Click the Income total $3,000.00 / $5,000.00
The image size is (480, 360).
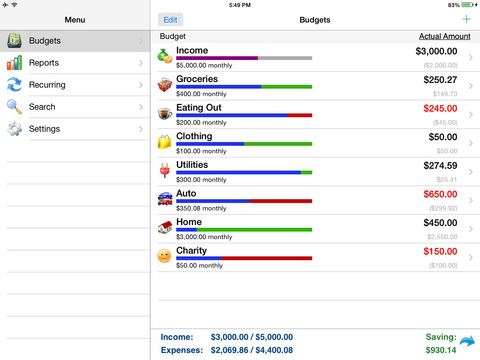(252, 337)
